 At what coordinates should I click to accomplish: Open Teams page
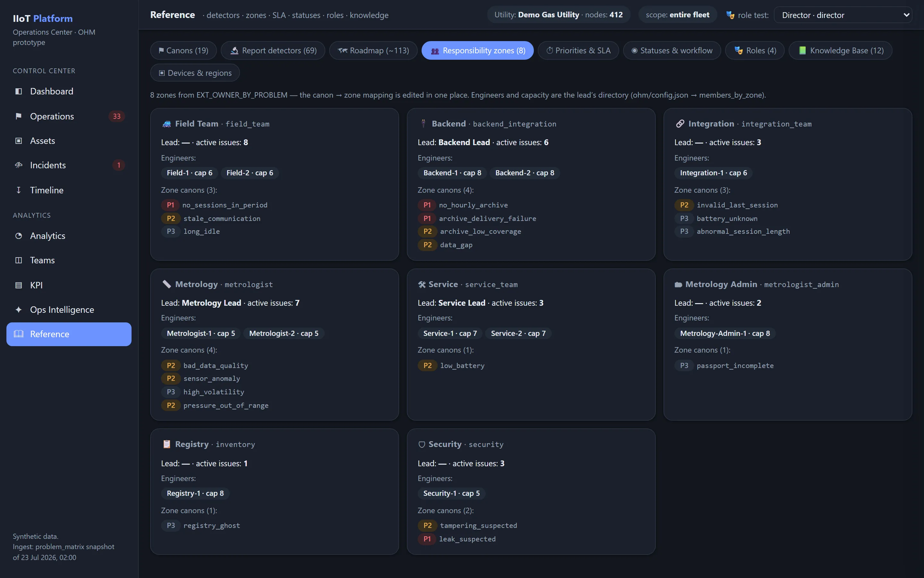click(69, 260)
